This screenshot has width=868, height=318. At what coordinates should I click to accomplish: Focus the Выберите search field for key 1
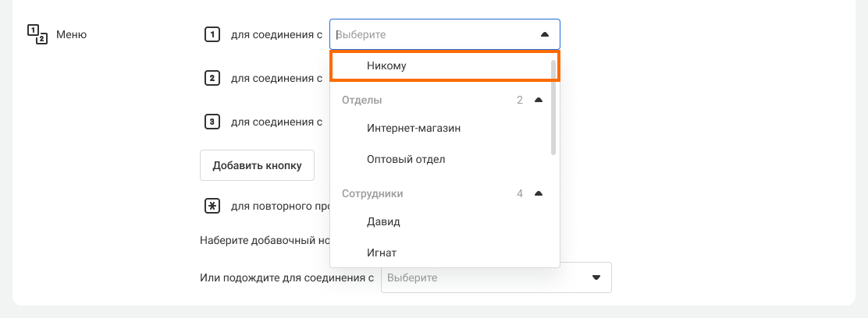[x=429, y=34]
